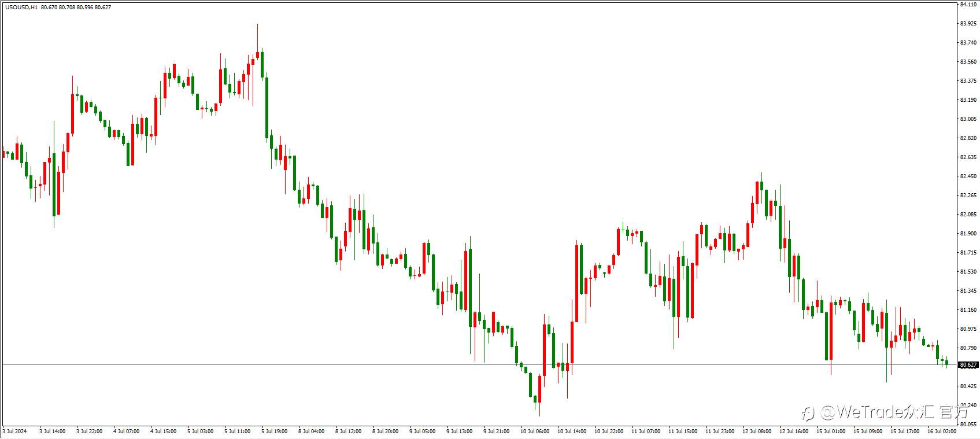Pick the 9 Jul 05:00 time mark
This screenshot has width=980, height=439.
[x=422, y=431]
